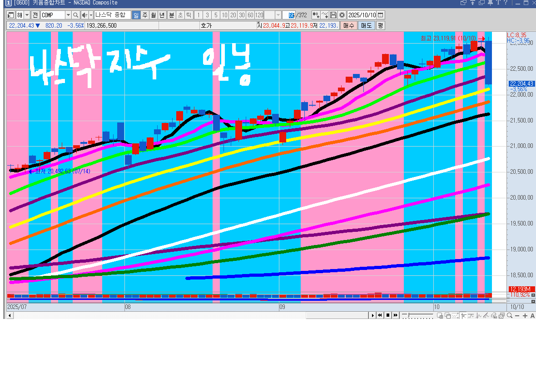
Task: Switch to 틱 tick period
Action: (x=189, y=15)
